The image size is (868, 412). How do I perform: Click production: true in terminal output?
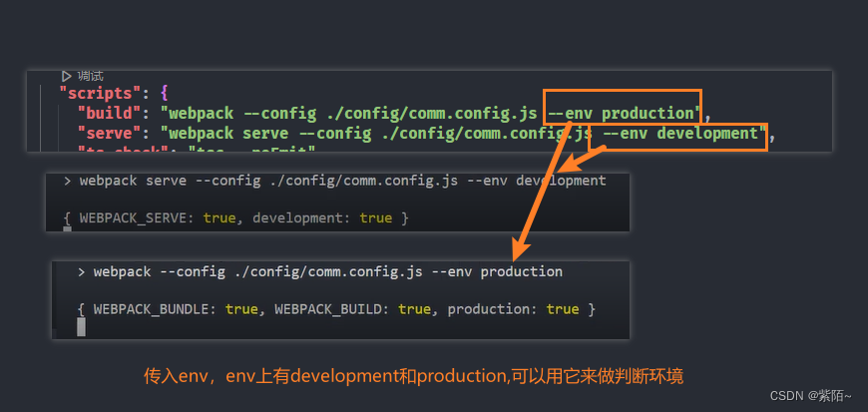pos(513,309)
